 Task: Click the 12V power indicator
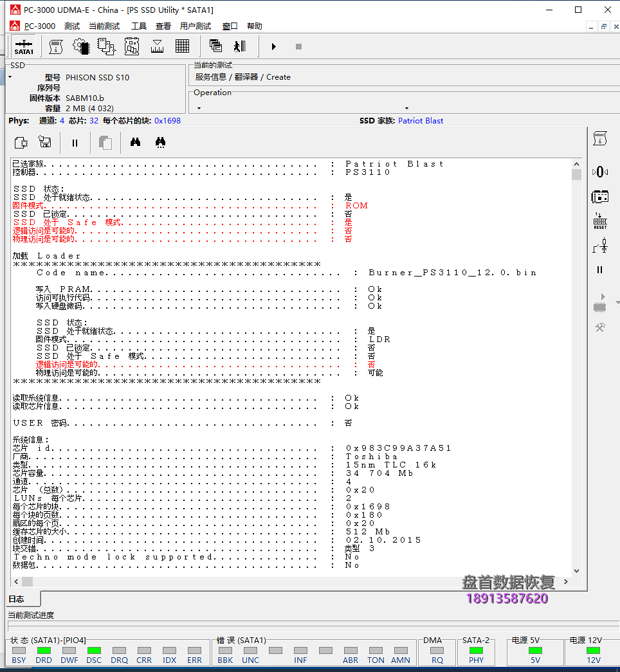(594, 650)
